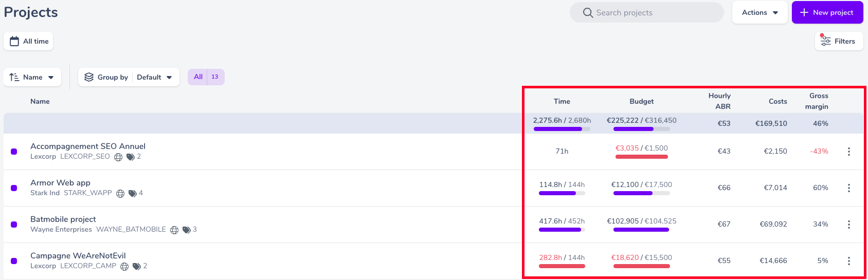Click red budget bar €3,035 / €1,500

642,157
